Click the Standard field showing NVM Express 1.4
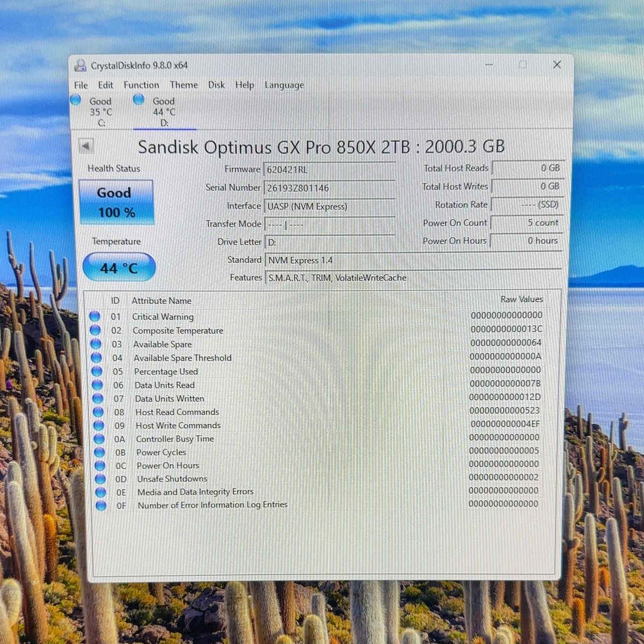This screenshot has width=644, height=644. 413,260
